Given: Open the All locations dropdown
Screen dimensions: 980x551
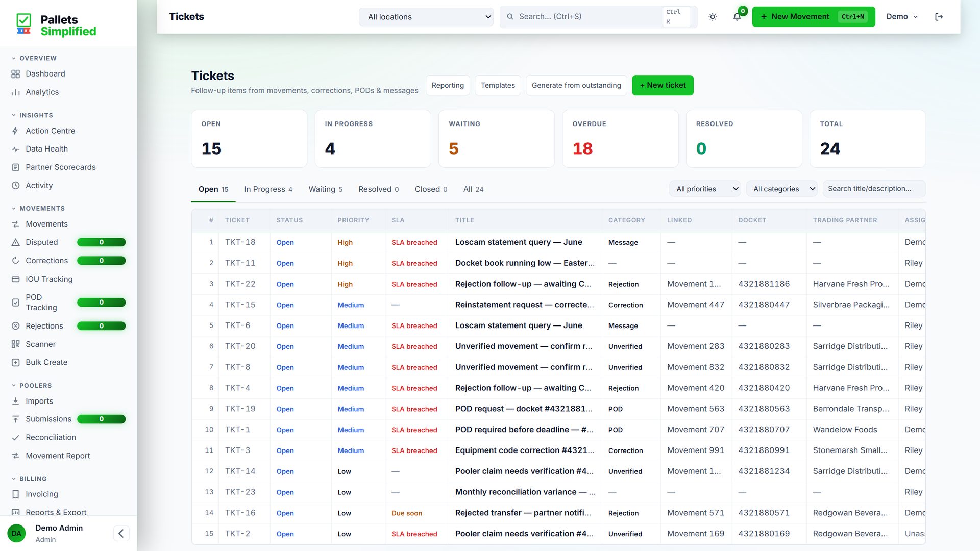Looking at the screenshot, I should (x=426, y=17).
